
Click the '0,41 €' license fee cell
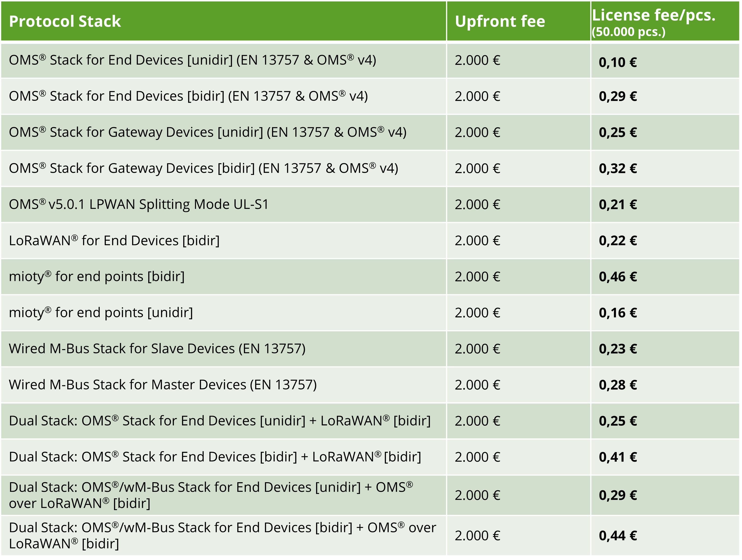pyautogui.click(x=618, y=457)
